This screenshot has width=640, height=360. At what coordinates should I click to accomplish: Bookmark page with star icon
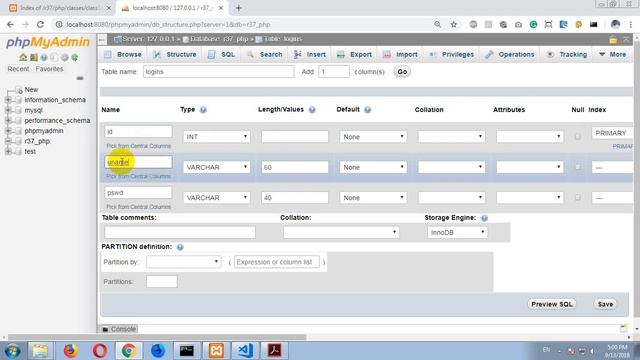point(453,24)
